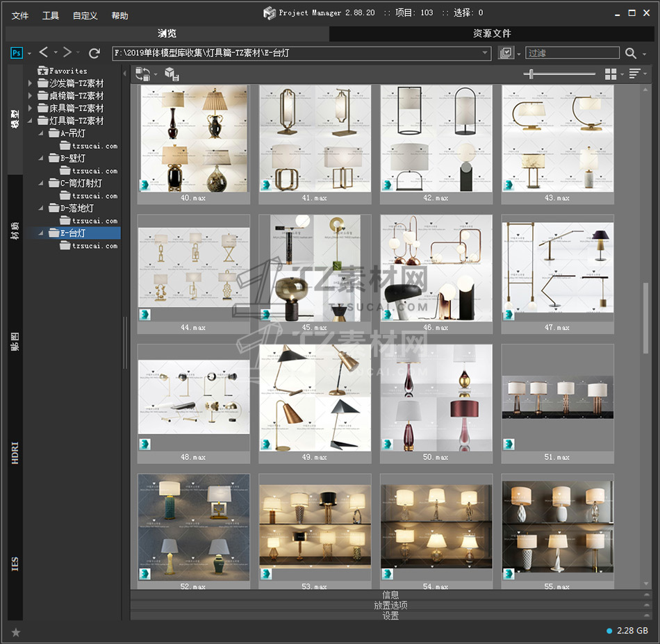Open the 工具 menu
This screenshot has width=660, height=644.
tap(51, 15)
